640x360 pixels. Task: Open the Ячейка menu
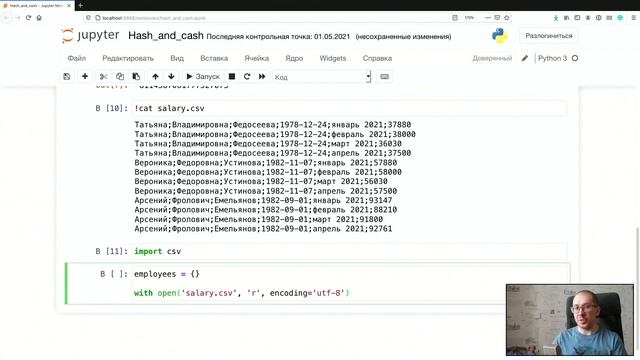257,58
